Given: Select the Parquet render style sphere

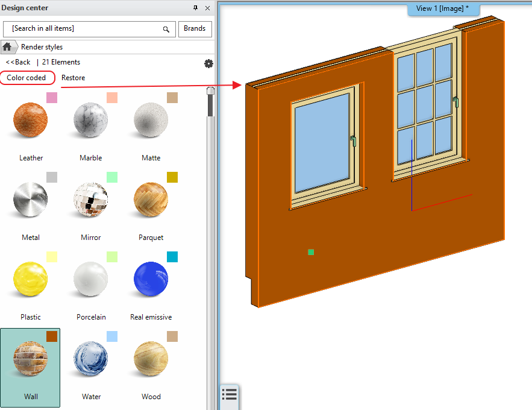Looking at the screenshot, I should 151,200.
